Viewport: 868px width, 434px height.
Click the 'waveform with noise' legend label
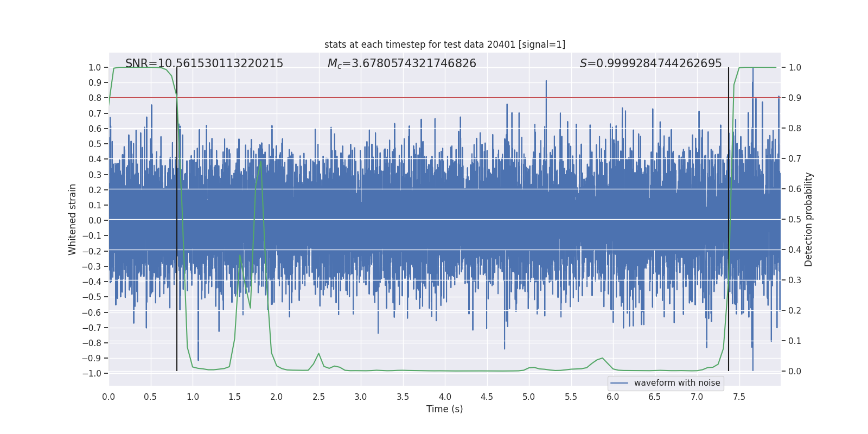pos(676,383)
